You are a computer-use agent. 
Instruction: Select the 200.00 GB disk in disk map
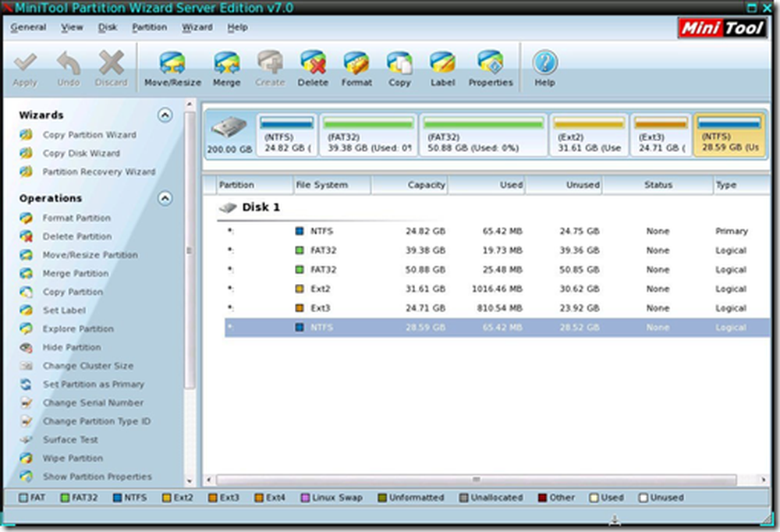229,135
